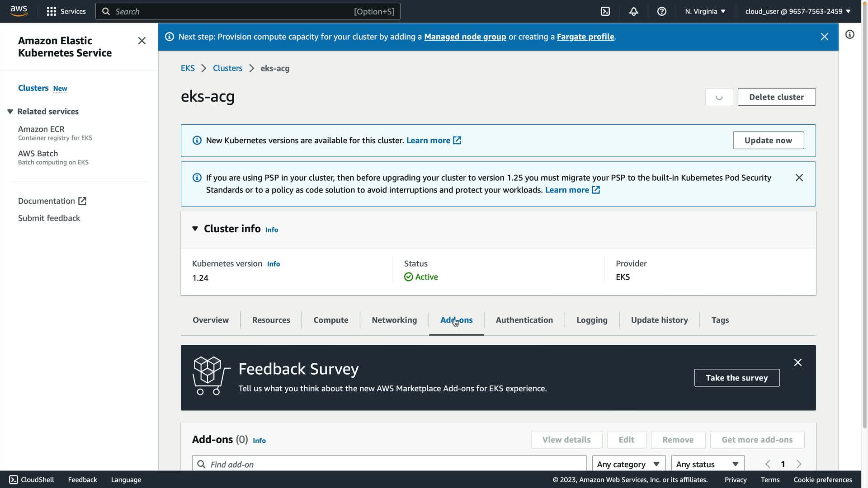Viewport: 868px width, 488px height.
Task: Open the Managed node group link
Action: pos(465,37)
